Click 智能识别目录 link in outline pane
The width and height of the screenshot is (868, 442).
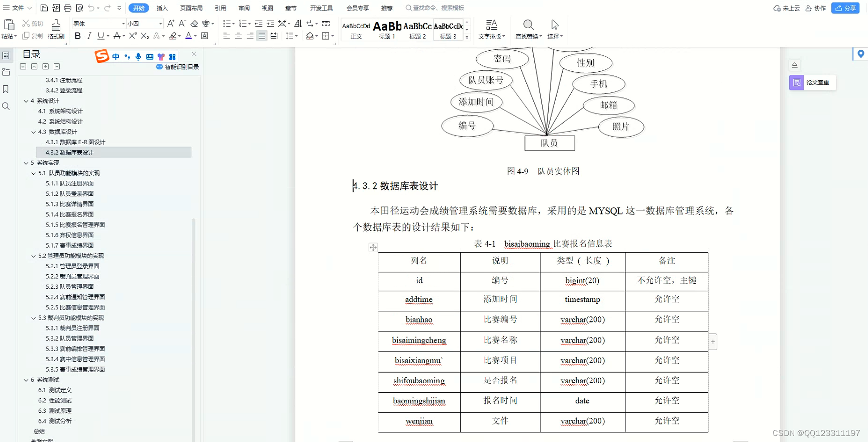coord(178,67)
